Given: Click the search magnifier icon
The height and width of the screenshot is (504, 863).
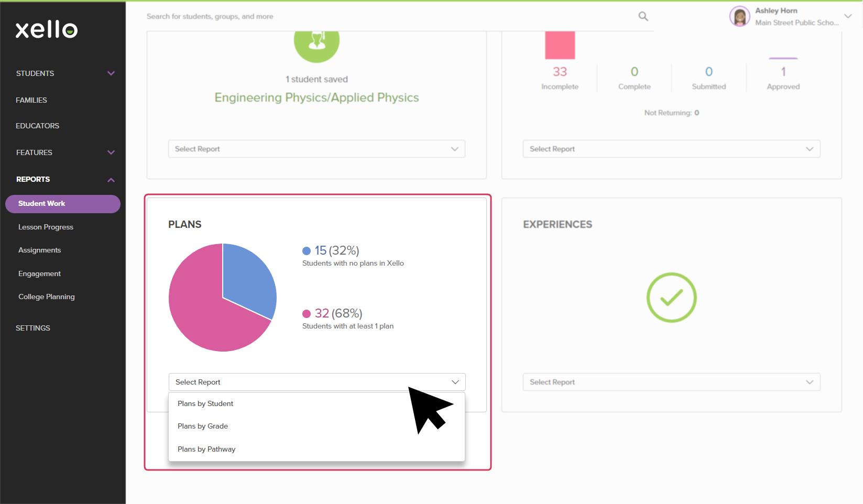Looking at the screenshot, I should pyautogui.click(x=643, y=16).
